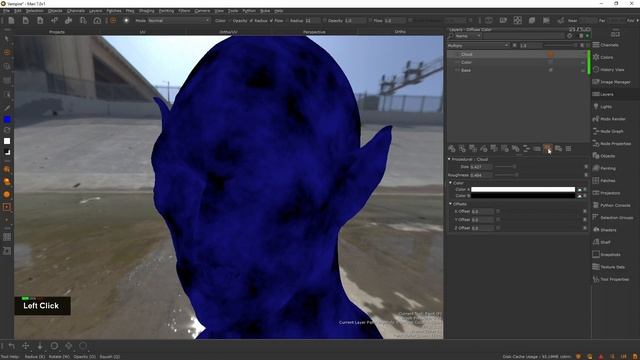The image size is (640, 360).
Task: Click the green button in Layers filter bar
Action: 587,36
